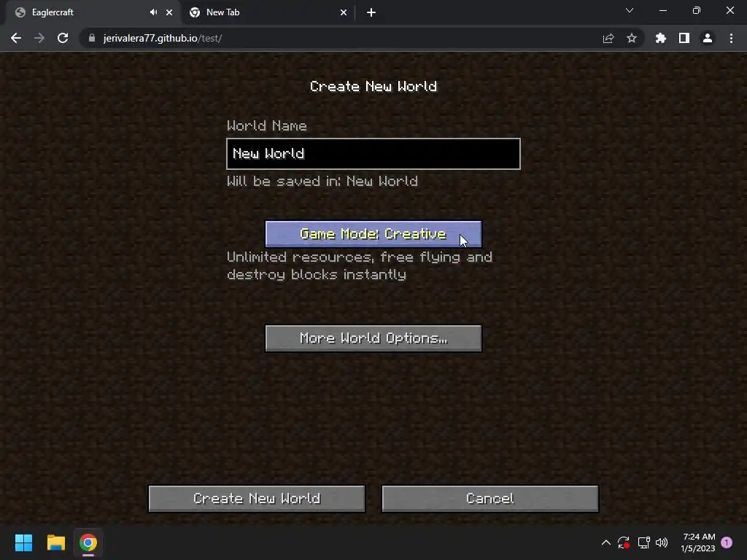Close the Eaglercraft tab
747x560 pixels.
tap(169, 12)
